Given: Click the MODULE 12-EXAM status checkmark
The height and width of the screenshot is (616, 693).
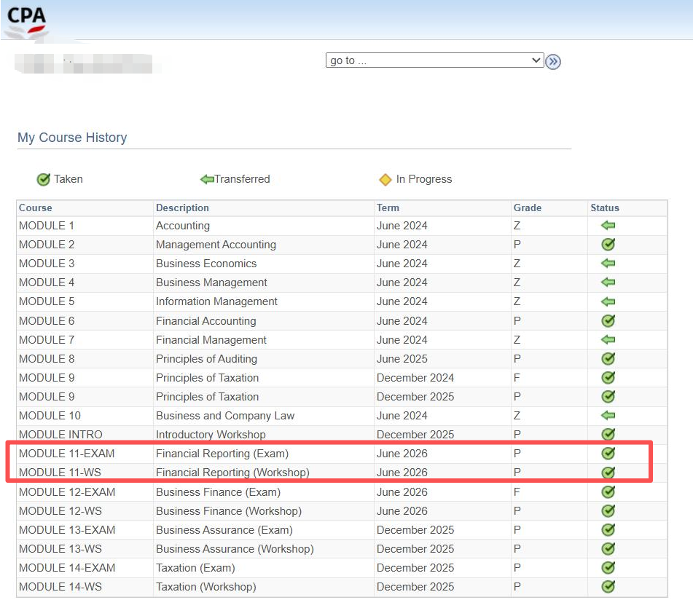Looking at the screenshot, I should tap(608, 492).
